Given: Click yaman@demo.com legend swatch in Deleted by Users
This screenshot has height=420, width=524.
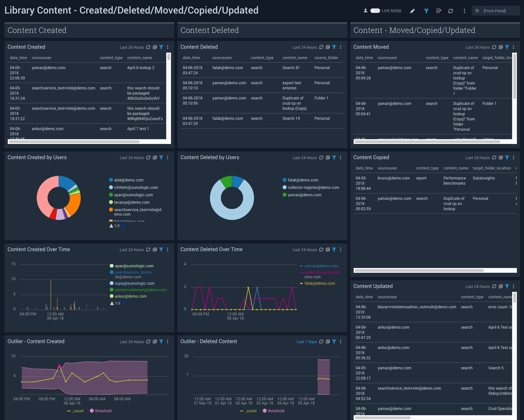Looking at the screenshot, I should (x=285, y=195).
